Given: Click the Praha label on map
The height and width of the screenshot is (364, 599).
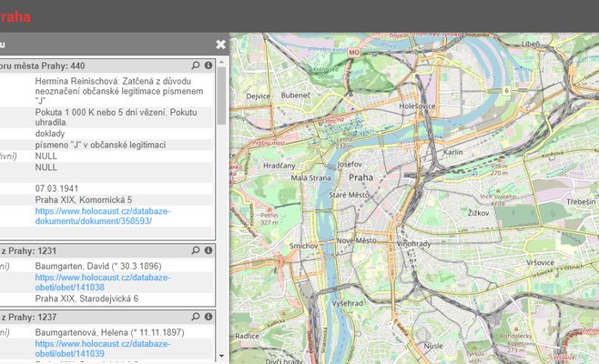Looking at the screenshot, I should (x=361, y=177).
